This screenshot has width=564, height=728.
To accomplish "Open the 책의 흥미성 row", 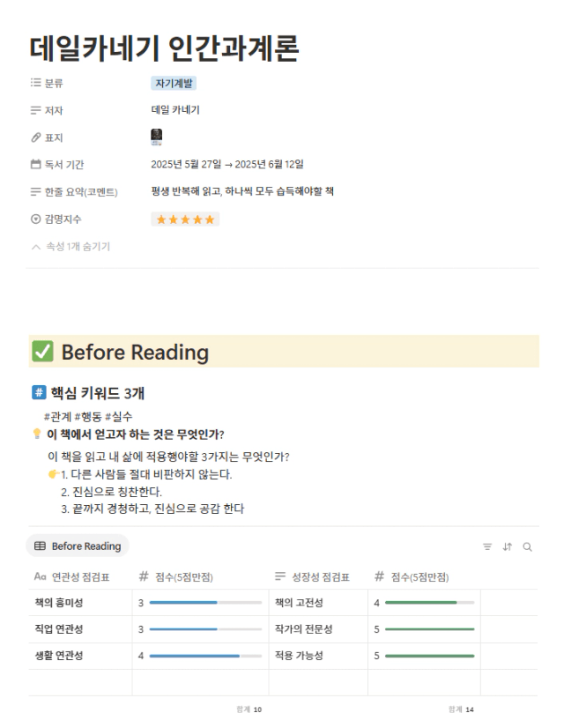I will coord(59,603).
